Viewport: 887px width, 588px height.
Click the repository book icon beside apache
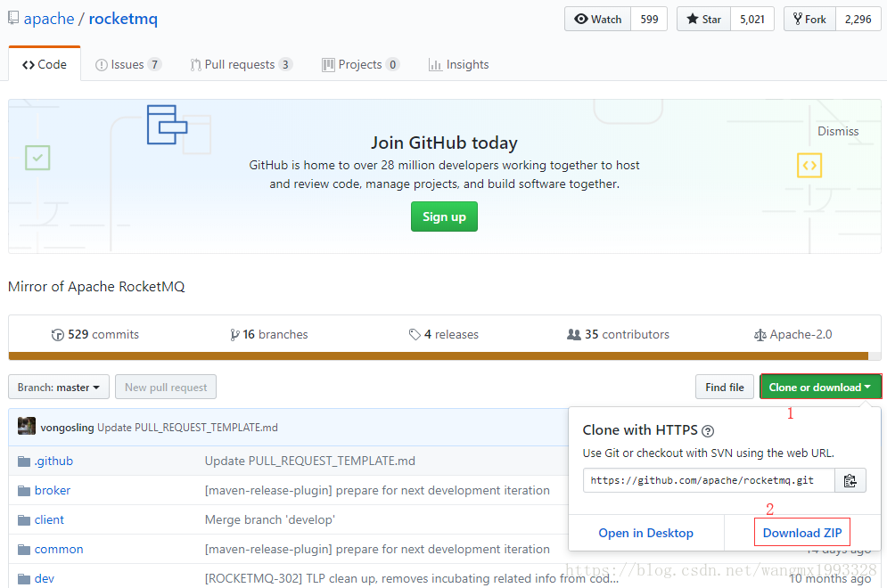pos(13,18)
